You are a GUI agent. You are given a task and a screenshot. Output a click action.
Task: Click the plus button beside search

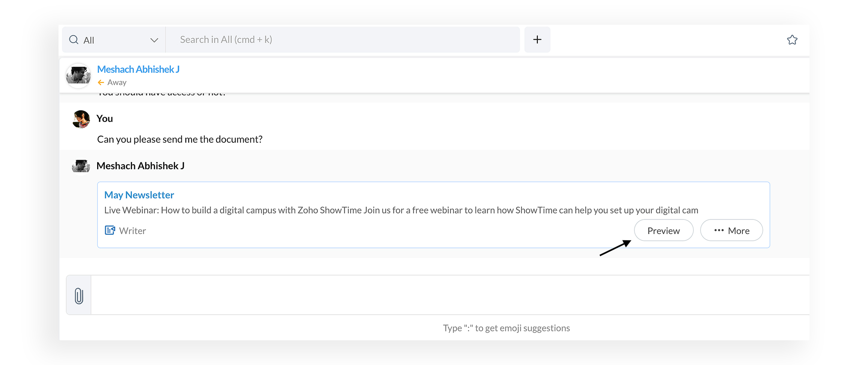click(x=537, y=40)
